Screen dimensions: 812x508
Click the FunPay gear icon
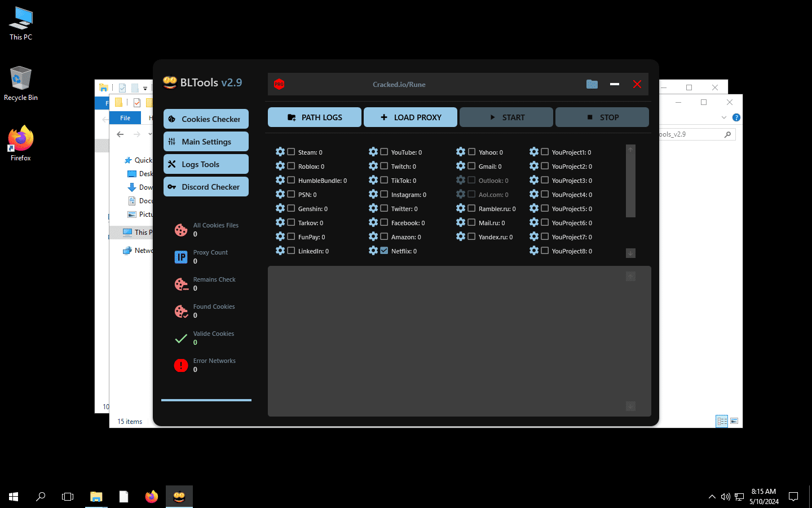coord(280,237)
